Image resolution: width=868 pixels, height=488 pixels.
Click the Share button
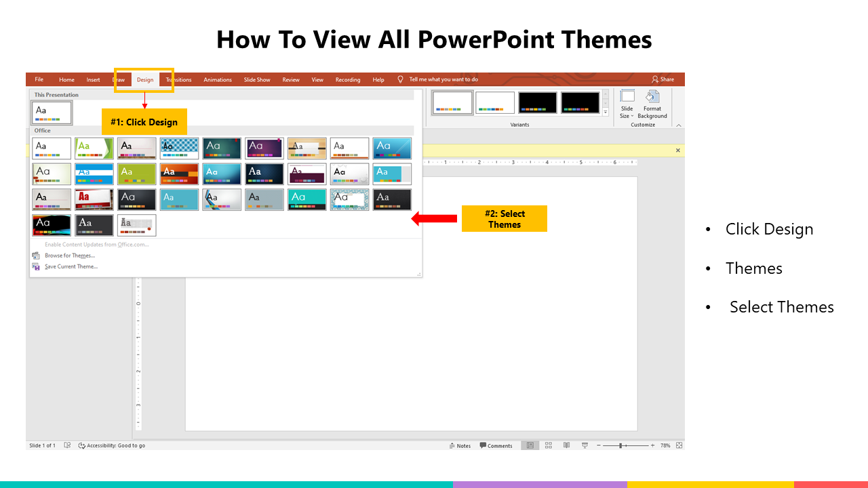pyautogui.click(x=663, y=79)
